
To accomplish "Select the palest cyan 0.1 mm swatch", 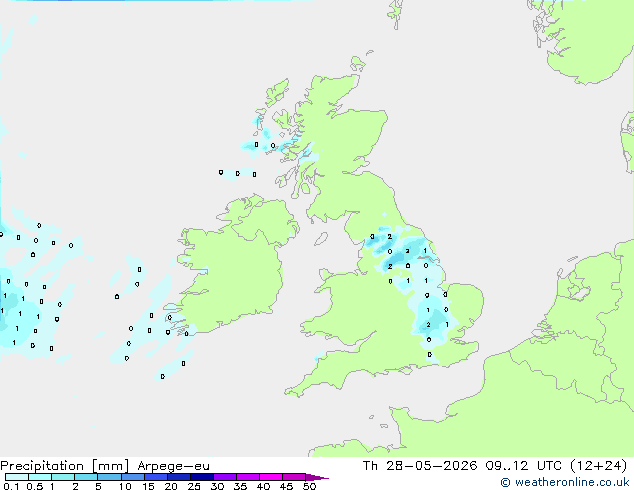I will [x=17, y=477].
